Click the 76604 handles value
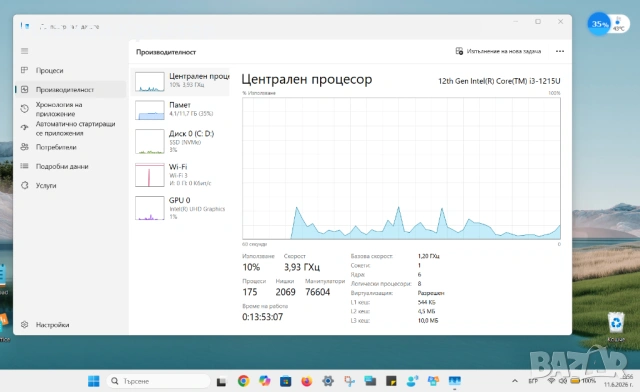This screenshot has height=392, width=640. coord(317,292)
